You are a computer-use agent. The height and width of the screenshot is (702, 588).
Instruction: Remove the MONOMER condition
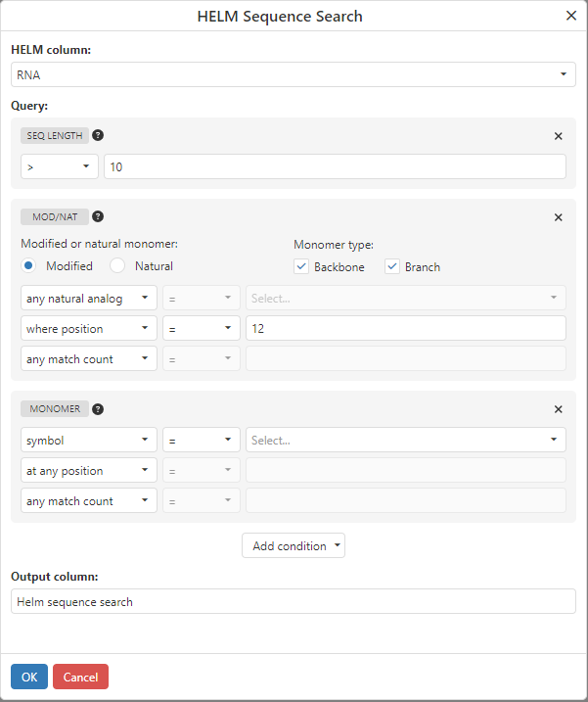559,410
